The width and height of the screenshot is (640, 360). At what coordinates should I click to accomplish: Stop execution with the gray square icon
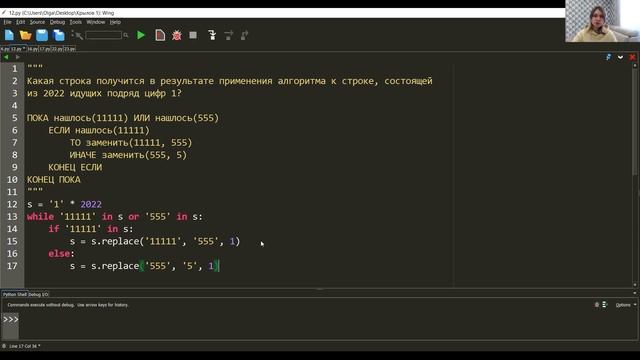pyautogui.click(x=193, y=35)
